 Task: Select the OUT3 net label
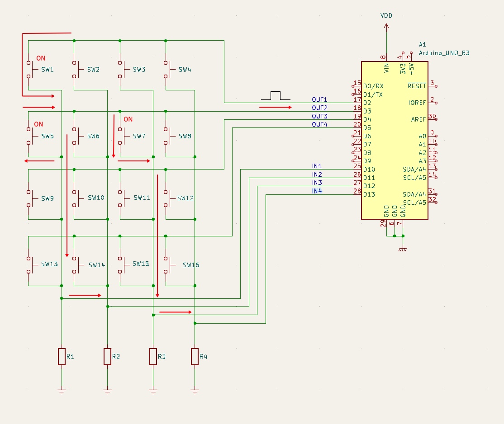[319, 116]
